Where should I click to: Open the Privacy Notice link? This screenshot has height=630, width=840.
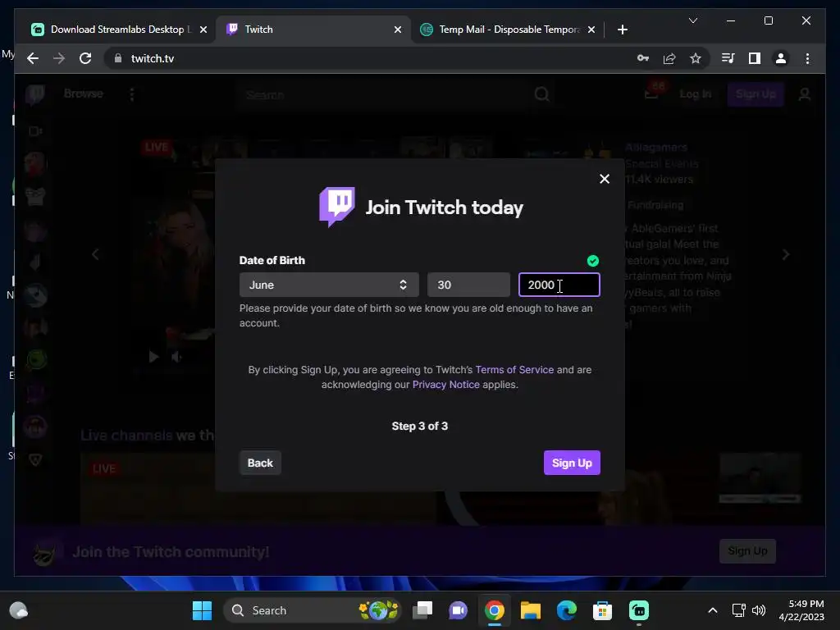445,385
